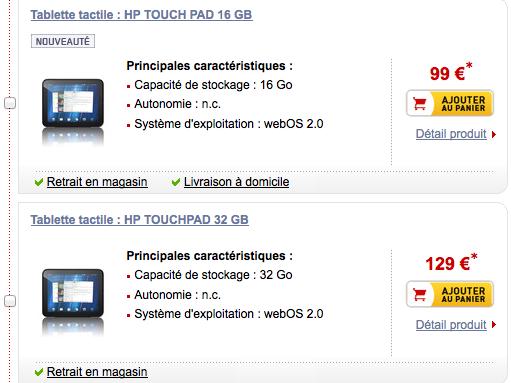Screen dimensions: 511x383
Task: Tick the compare checkbox for the HP Touch Pad 16 GB
Action: coord(10,103)
